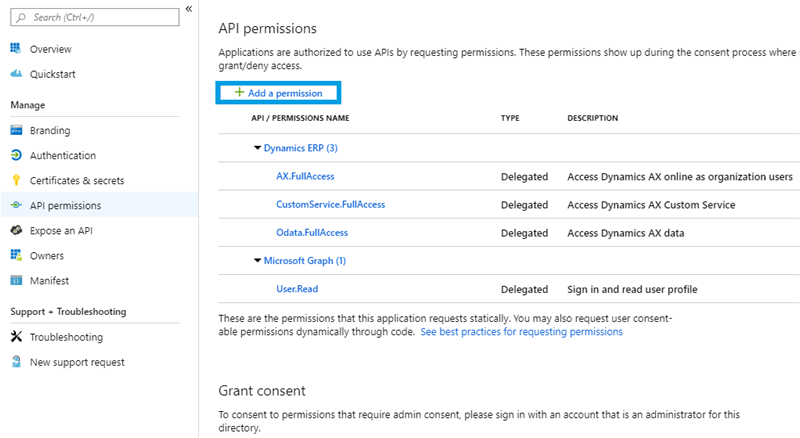
Task: Open New support request menu item
Action: click(77, 362)
